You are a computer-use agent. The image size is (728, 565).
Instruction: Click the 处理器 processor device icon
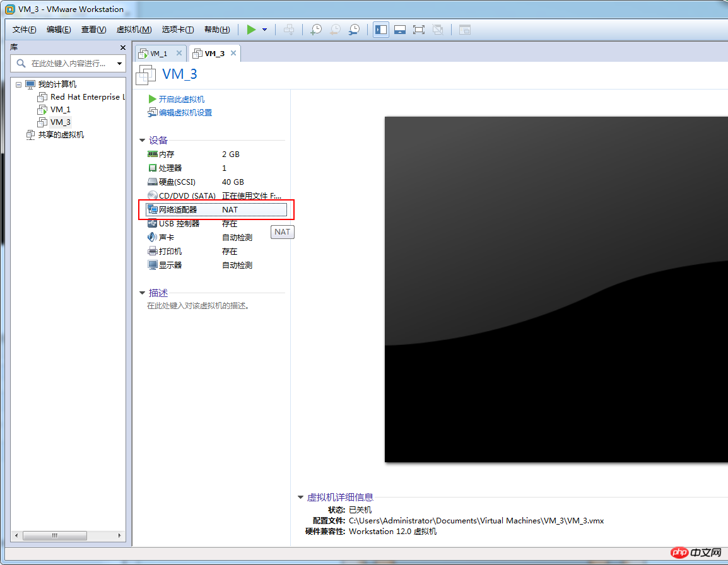tap(152, 168)
